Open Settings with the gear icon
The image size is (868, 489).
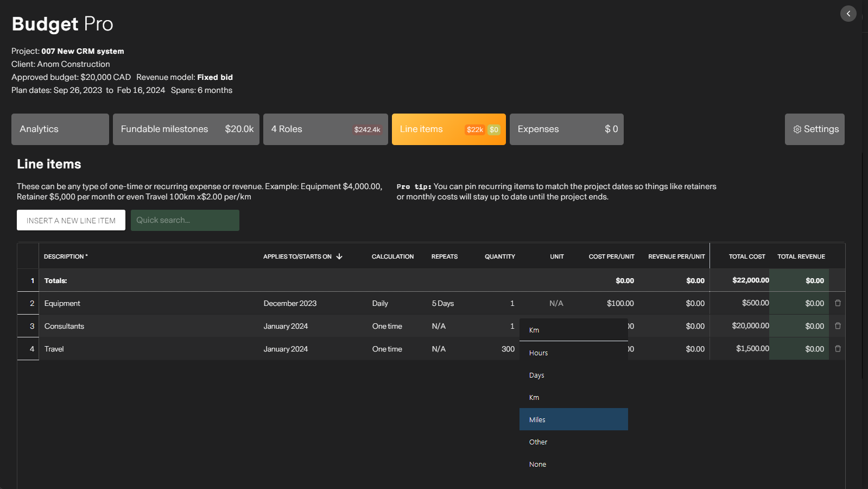coord(797,129)
